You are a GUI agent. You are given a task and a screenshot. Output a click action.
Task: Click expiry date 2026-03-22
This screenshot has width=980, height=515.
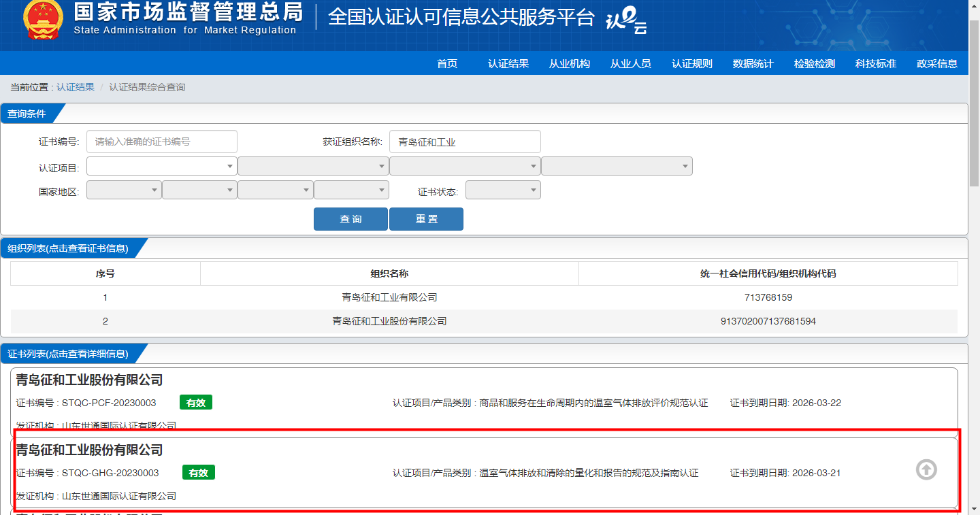point(817,403)
